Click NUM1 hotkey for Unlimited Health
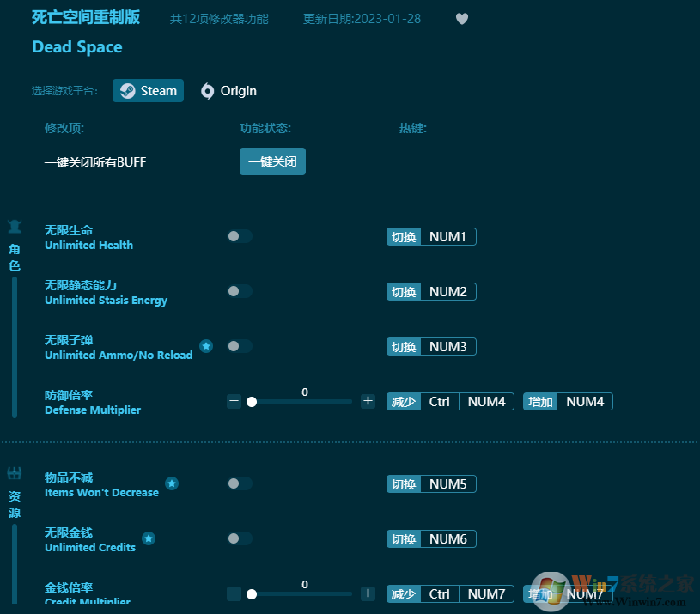The height and width of the screenshot is (614, 700). [x=447, y=236]
